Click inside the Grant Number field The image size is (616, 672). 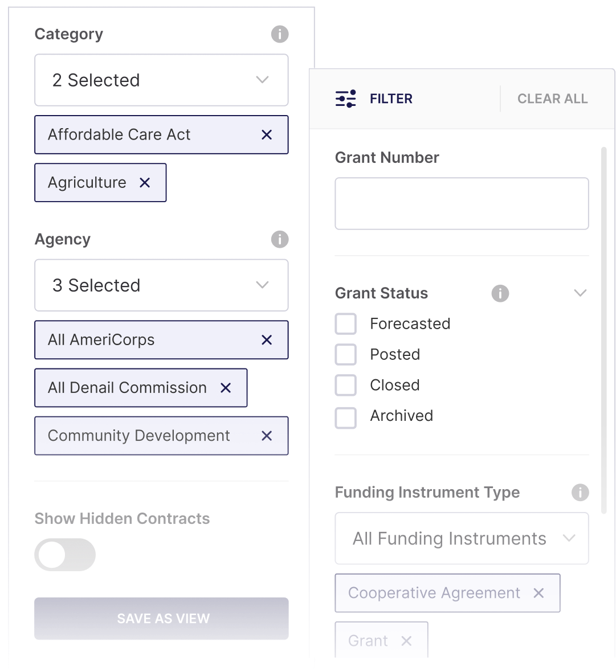461,203
